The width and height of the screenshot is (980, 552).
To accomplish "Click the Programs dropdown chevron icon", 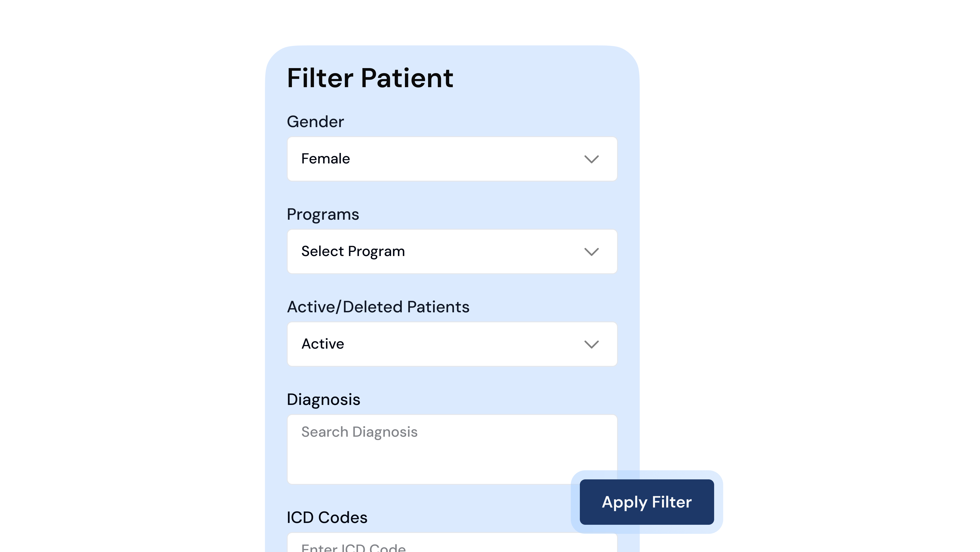I will pos(592,252).
